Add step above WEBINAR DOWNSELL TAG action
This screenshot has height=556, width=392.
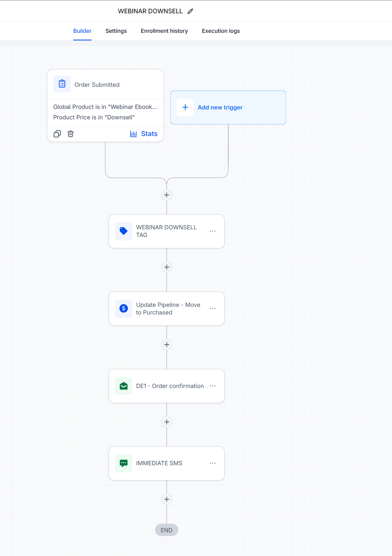pos(167,195)
